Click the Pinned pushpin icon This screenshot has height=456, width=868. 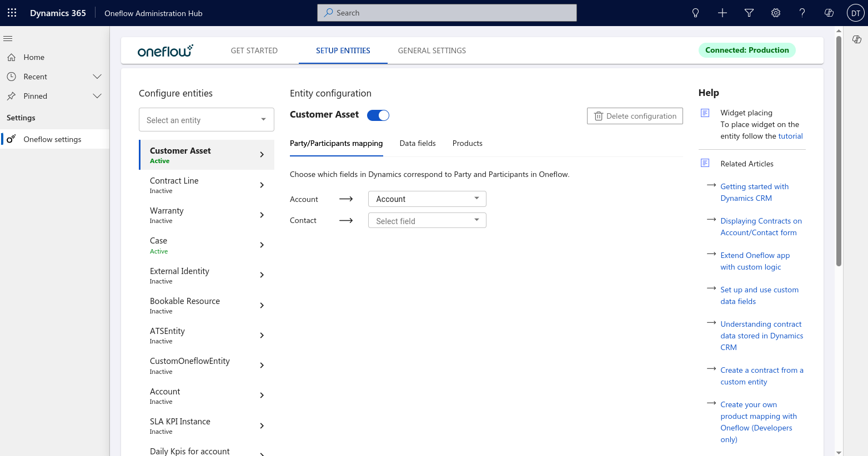(11, 96)
